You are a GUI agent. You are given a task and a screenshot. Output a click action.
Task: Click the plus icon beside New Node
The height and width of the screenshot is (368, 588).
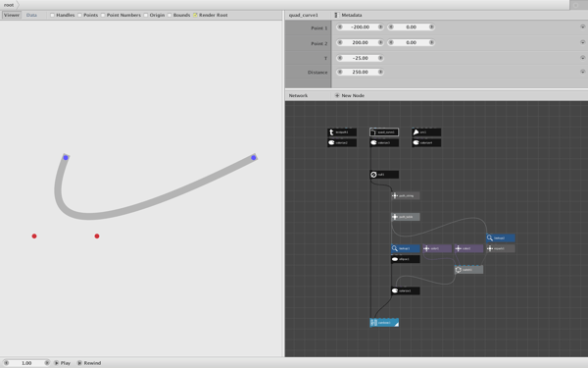tap(337, 96)
